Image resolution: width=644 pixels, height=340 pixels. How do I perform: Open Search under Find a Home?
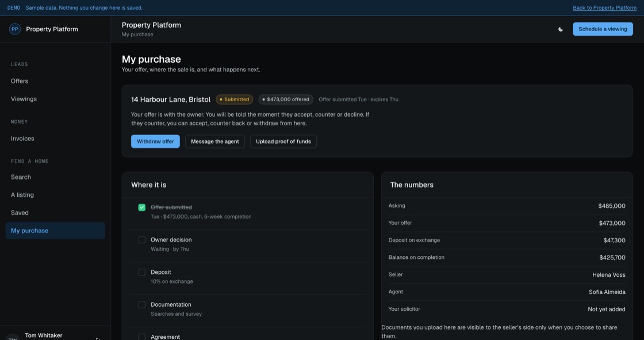(55, 177)
